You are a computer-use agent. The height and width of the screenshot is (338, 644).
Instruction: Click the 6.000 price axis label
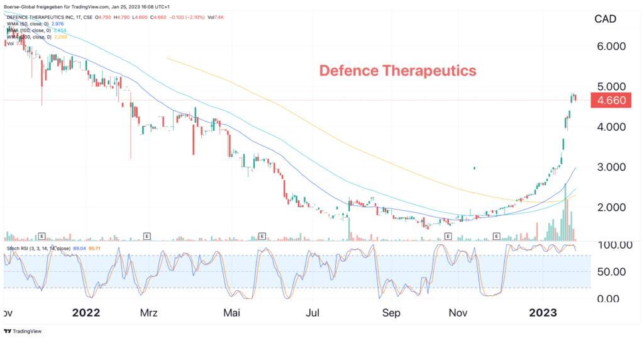611,47
